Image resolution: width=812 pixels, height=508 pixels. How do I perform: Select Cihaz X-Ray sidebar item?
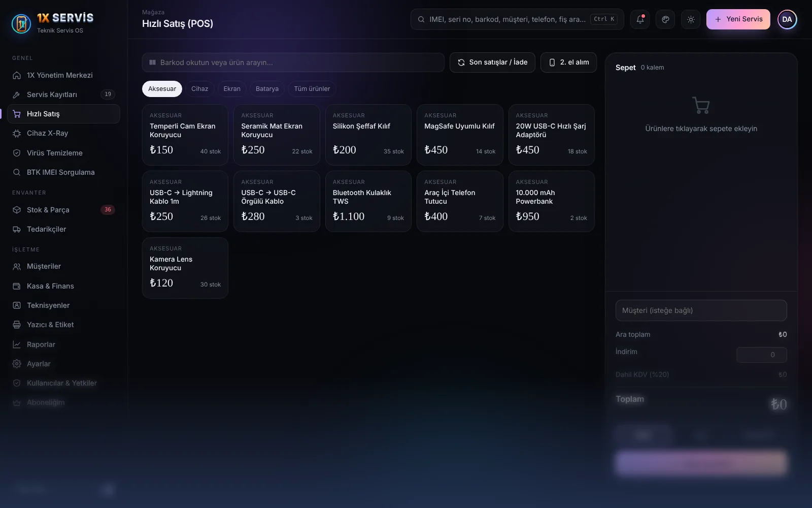pyautogui.click(x=63, y=133)
